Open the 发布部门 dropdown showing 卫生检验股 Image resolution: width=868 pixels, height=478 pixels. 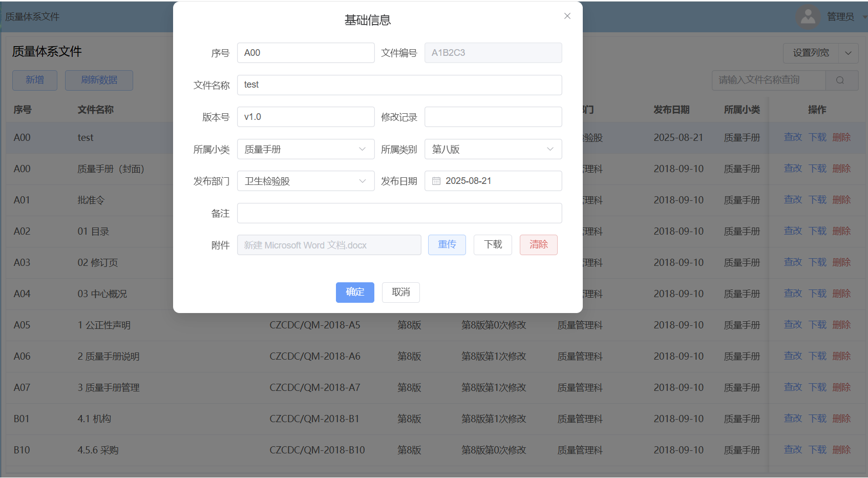(306, 181)
